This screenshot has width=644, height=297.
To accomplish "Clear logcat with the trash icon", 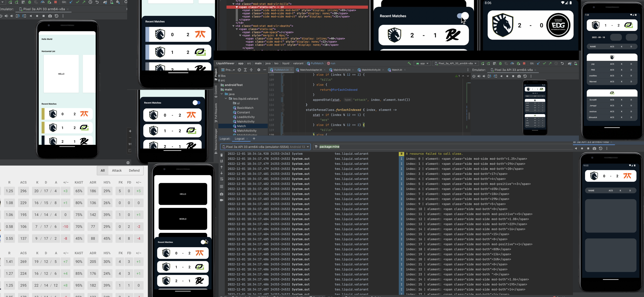I will click(x=221, y=155).
